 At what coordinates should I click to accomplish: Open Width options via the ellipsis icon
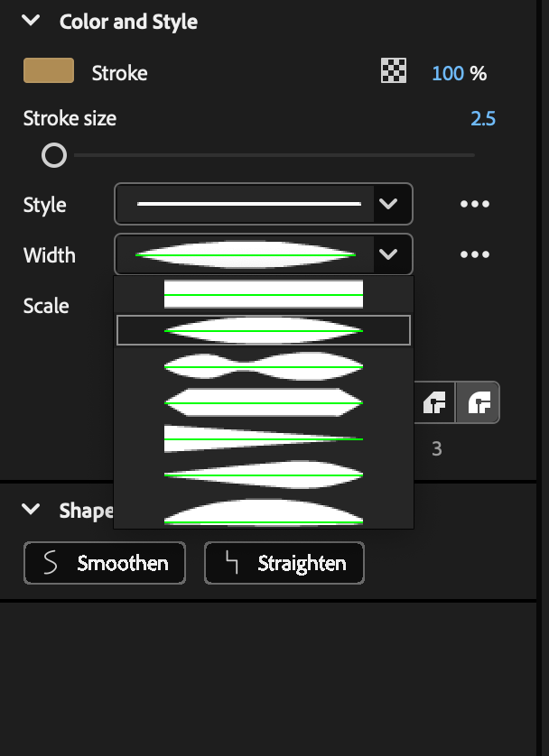click(474, 254)
